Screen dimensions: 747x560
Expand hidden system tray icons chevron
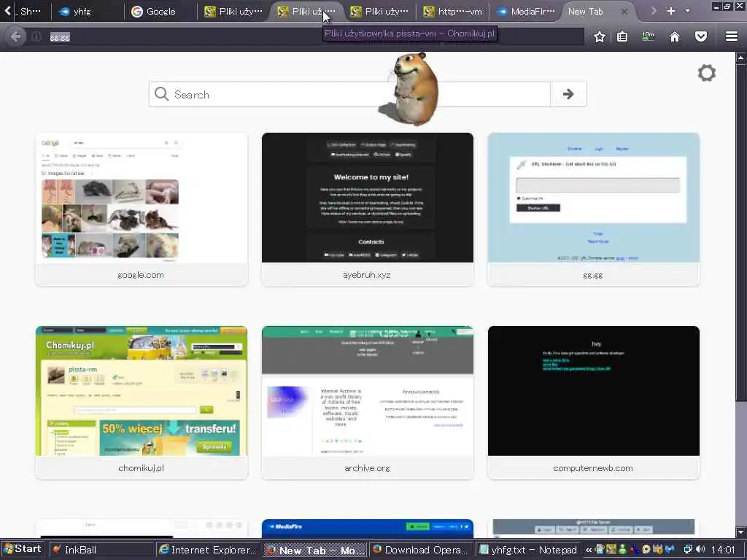click(x=589, y=550)
